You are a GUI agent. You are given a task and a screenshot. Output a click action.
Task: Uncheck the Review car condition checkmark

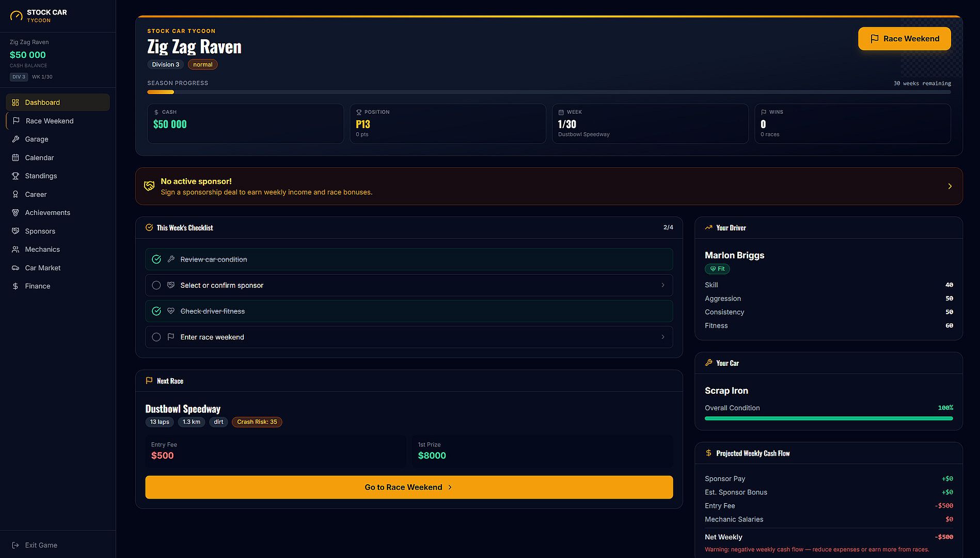click(156, 259)
